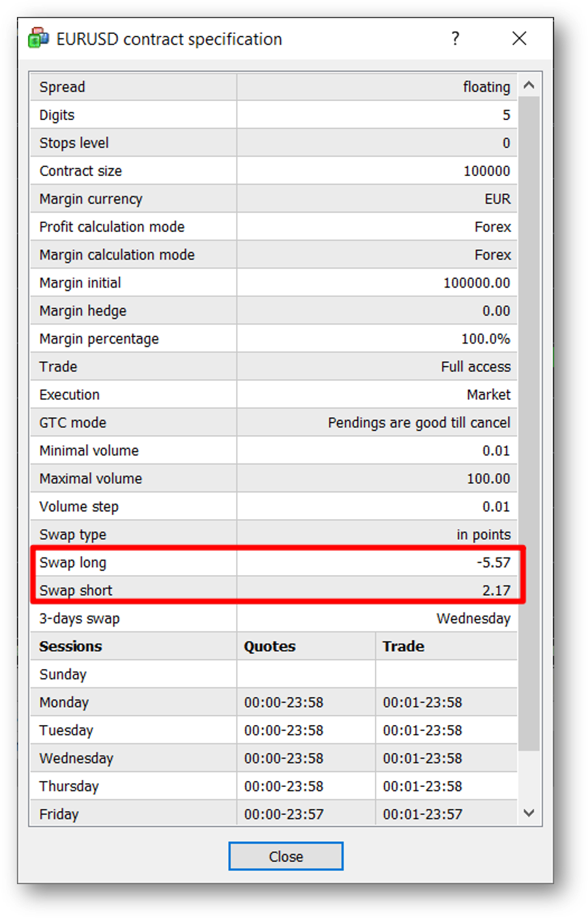Click the Close button
588x918 pixels.
pos(286,856)
